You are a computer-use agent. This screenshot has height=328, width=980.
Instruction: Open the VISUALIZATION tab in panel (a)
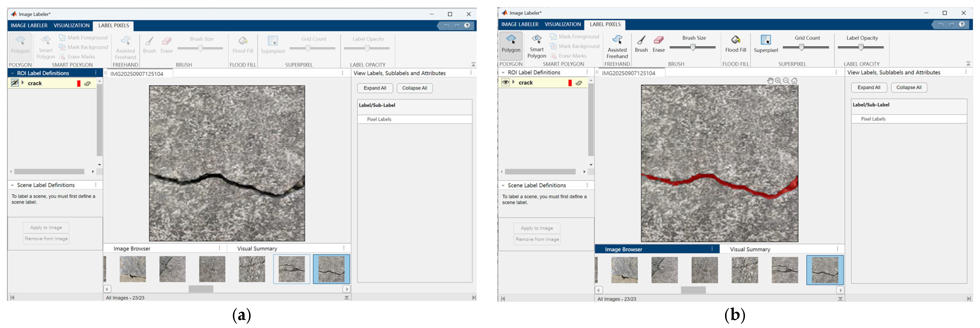point(71,26)
